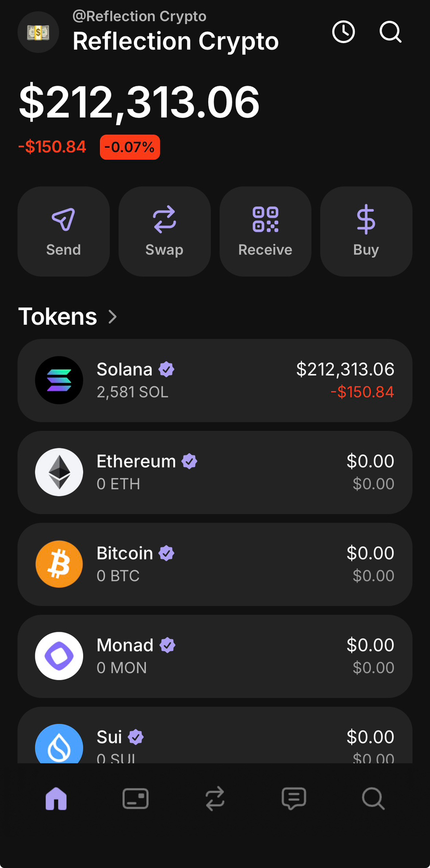Open the Swap arrows action
The height and width of the screenshot is (868, 430).
[x=164, y=232]
